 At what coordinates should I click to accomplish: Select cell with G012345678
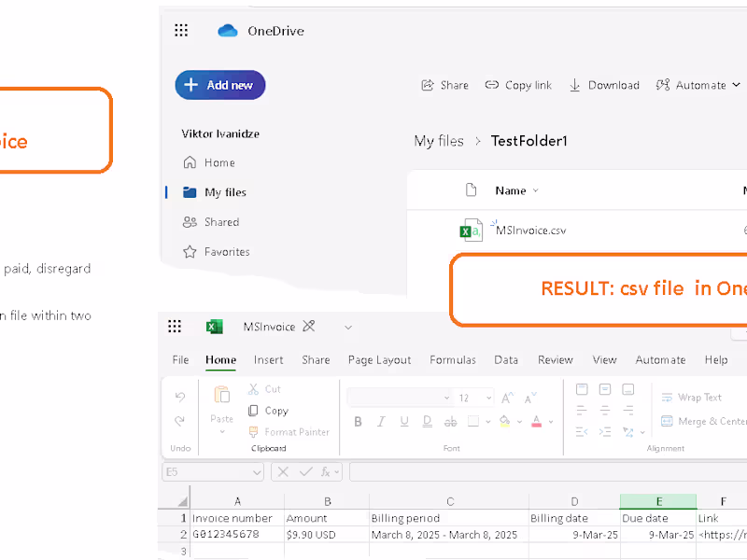pyautogui.click(x=237, y=534)
